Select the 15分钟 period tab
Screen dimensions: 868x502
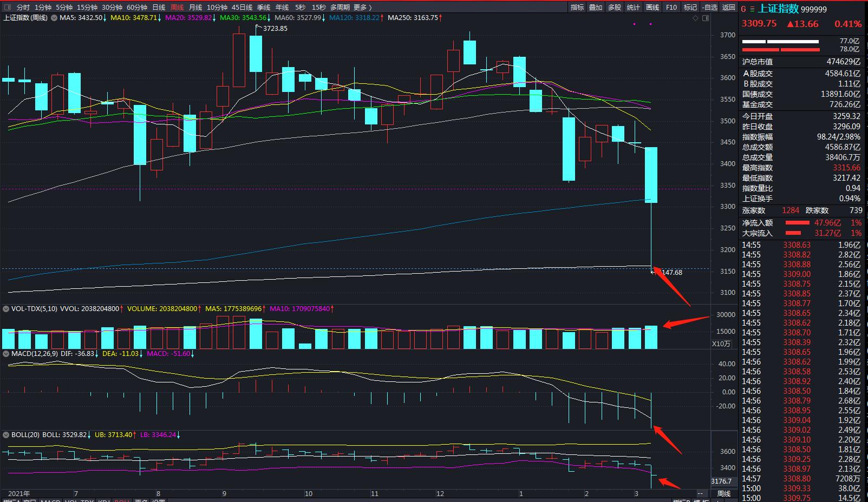point(87,7)
